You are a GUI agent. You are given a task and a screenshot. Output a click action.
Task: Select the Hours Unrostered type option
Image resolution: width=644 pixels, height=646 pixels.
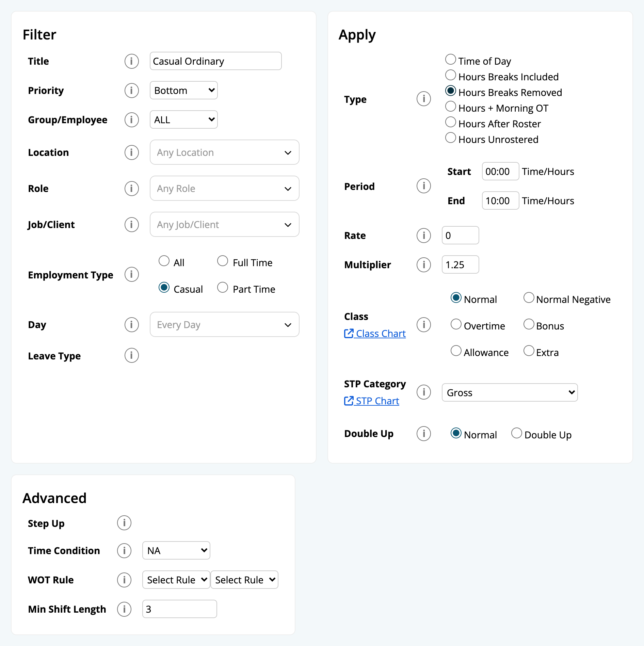(x=451, y=138)
